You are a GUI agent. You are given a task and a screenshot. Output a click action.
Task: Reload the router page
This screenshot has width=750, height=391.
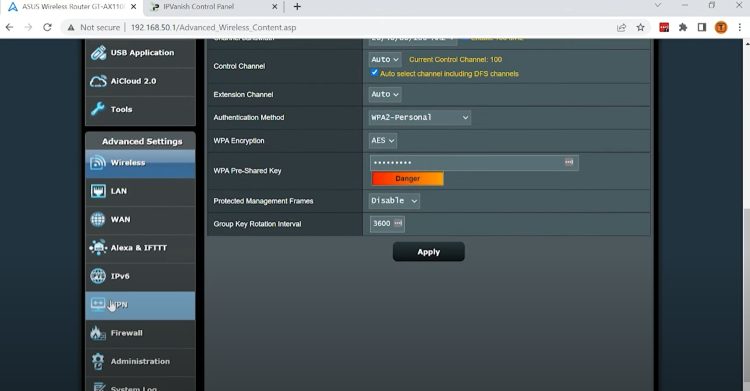coord(47,27)
